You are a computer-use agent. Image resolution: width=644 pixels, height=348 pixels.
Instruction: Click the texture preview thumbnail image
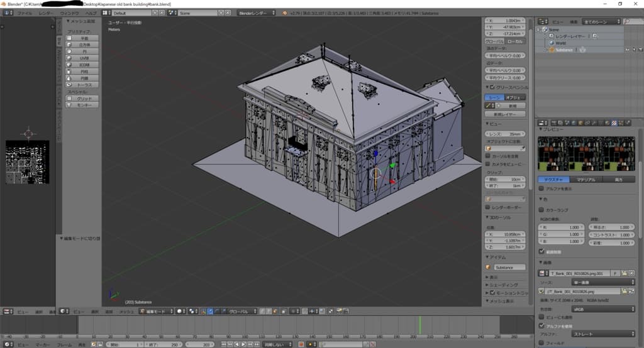coord(586,154)
